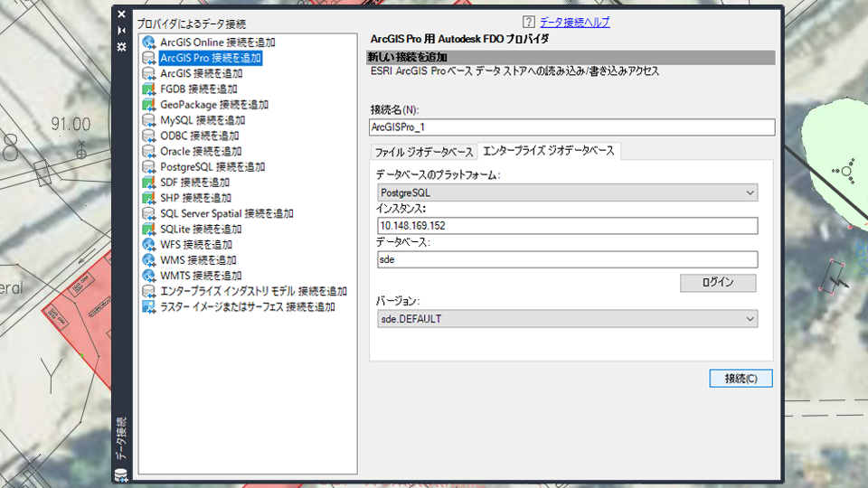This screenshot has width=868, height=488.
Task: Open palette properties gear icon
Action: point(122,47)
